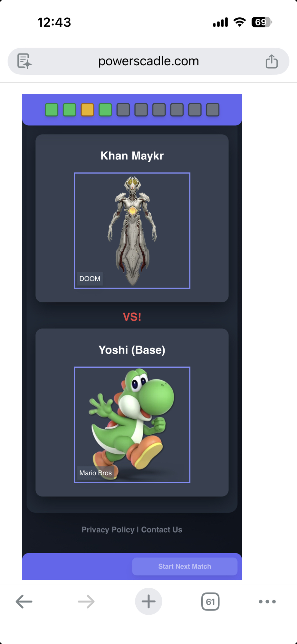The image size is (297, 644).
Task: Choose Yoshi (Base) as the winner
Action: pos(132,412)
